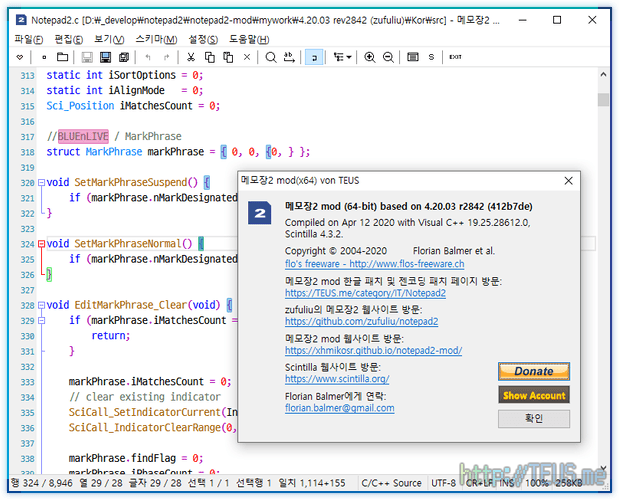Click INS mode indicator in status bar
619x500 pixels.
507,483
